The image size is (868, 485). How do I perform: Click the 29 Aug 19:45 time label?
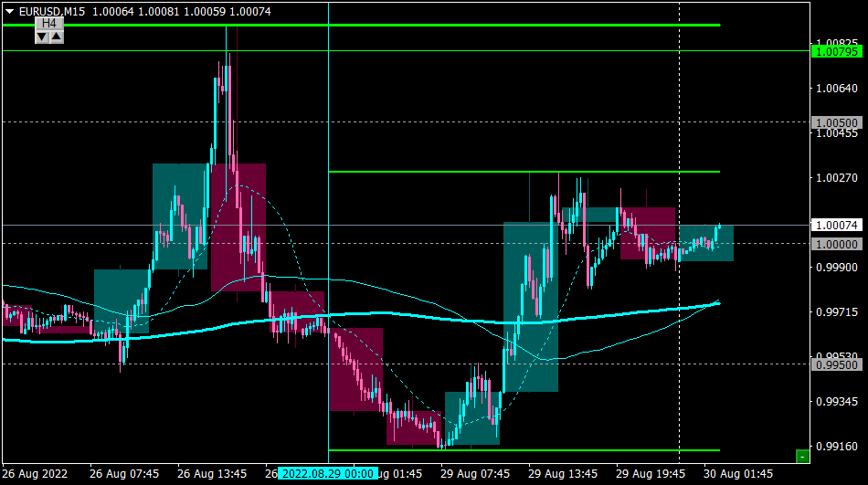[x=651, y=474]
